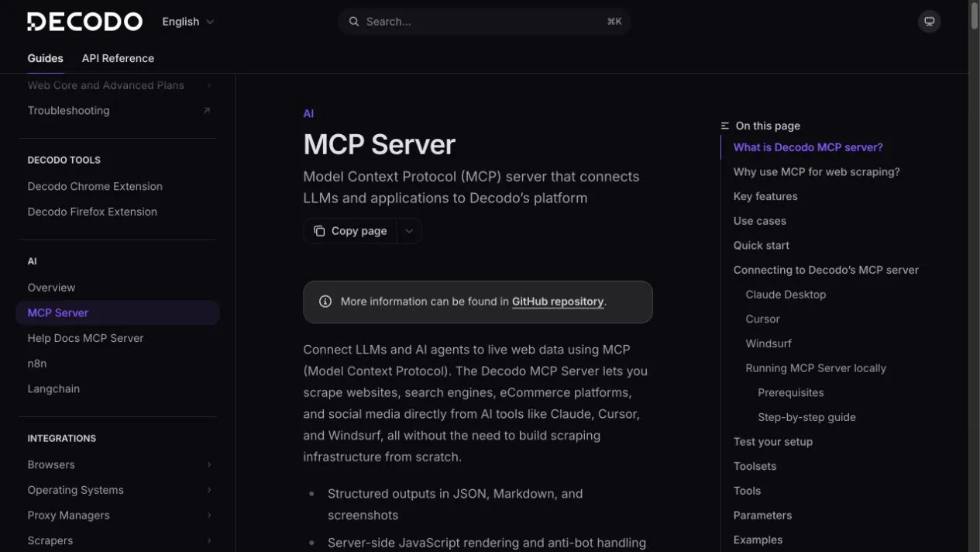Click the INTEGRATIONS section label
This screenshot has height=552, width=980.
click(62, 438)
